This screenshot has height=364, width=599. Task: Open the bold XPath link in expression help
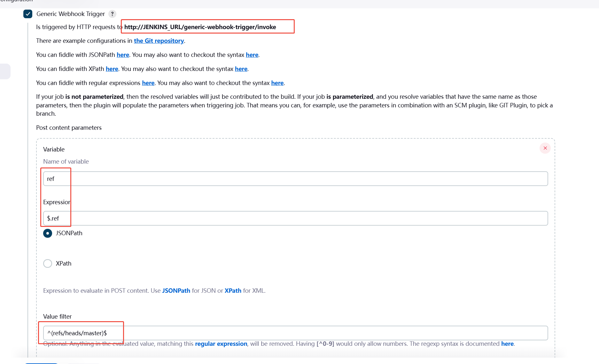(x=233, y=290)
